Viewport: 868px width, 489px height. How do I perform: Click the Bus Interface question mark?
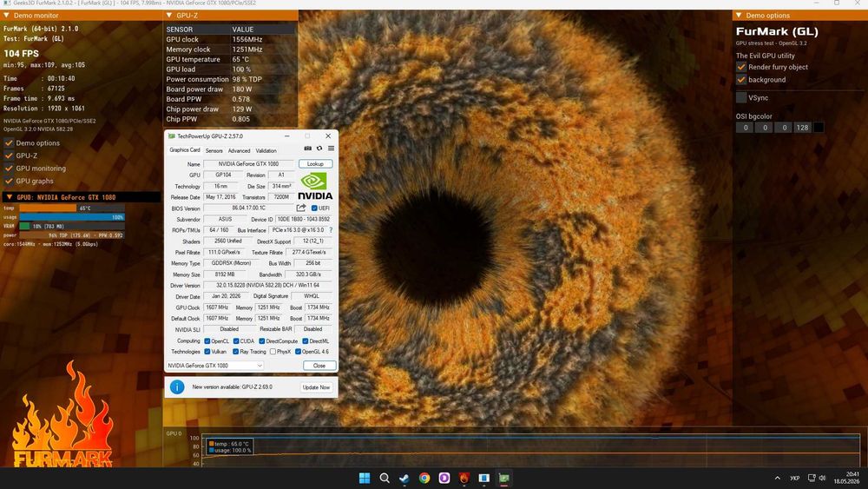click(x=331, y=230)
